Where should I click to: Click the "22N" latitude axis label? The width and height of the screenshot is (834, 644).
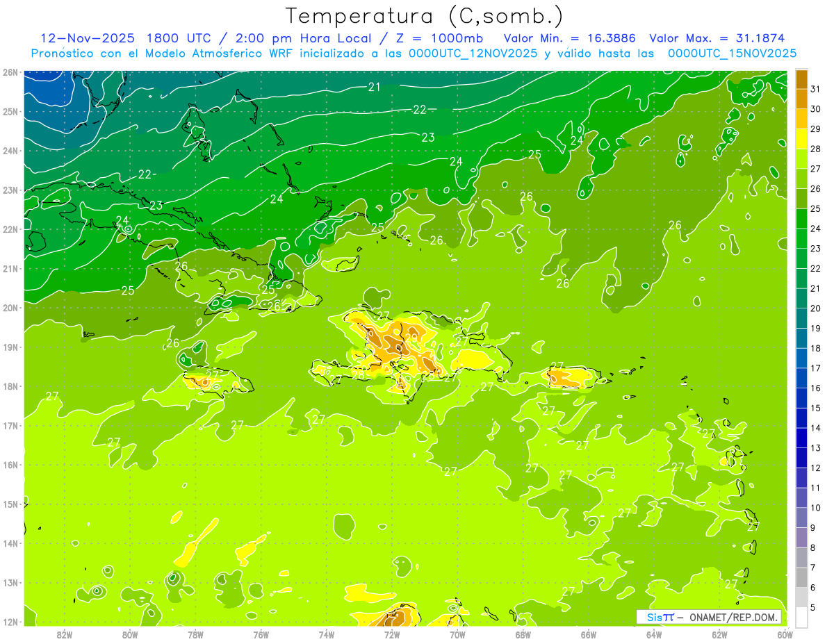10,229
